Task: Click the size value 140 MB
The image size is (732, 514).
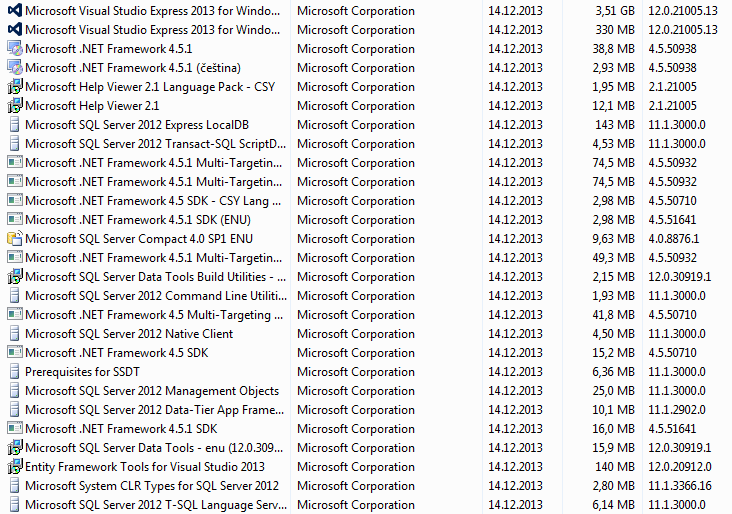Action: coord(615,467)
